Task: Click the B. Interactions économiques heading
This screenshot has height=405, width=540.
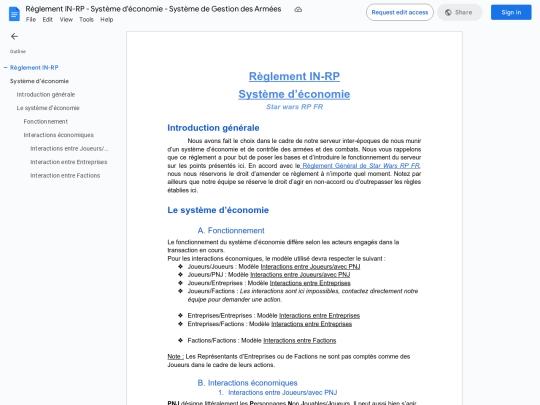Action: click(247, 383)
